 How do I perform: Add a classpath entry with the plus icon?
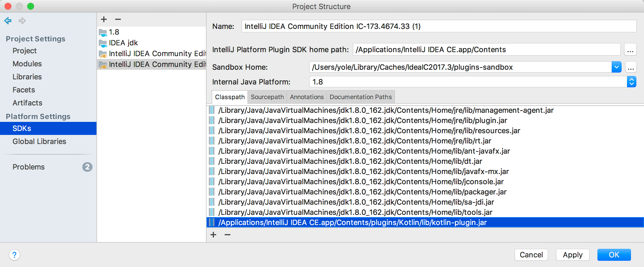point(213,235)
